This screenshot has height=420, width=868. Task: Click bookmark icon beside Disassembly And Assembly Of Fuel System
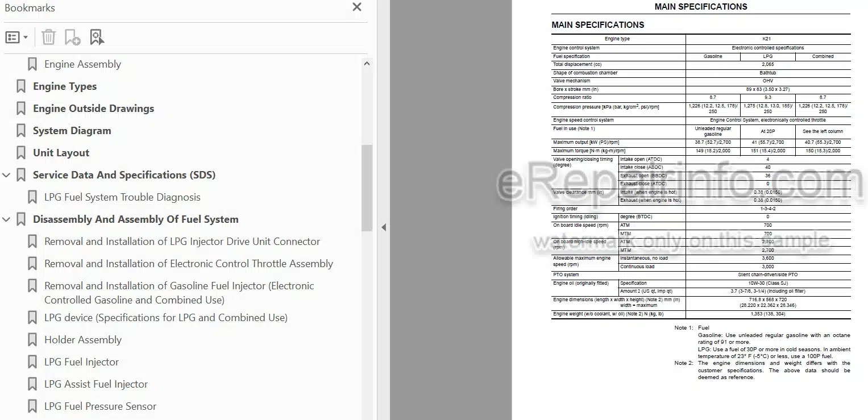pyautogui.click(x=21, y=219)
